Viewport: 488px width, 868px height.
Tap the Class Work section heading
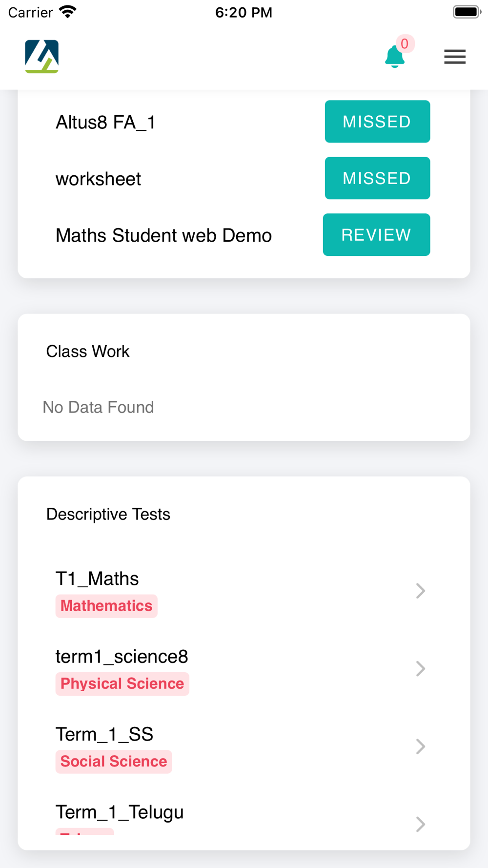coord(88,351)
